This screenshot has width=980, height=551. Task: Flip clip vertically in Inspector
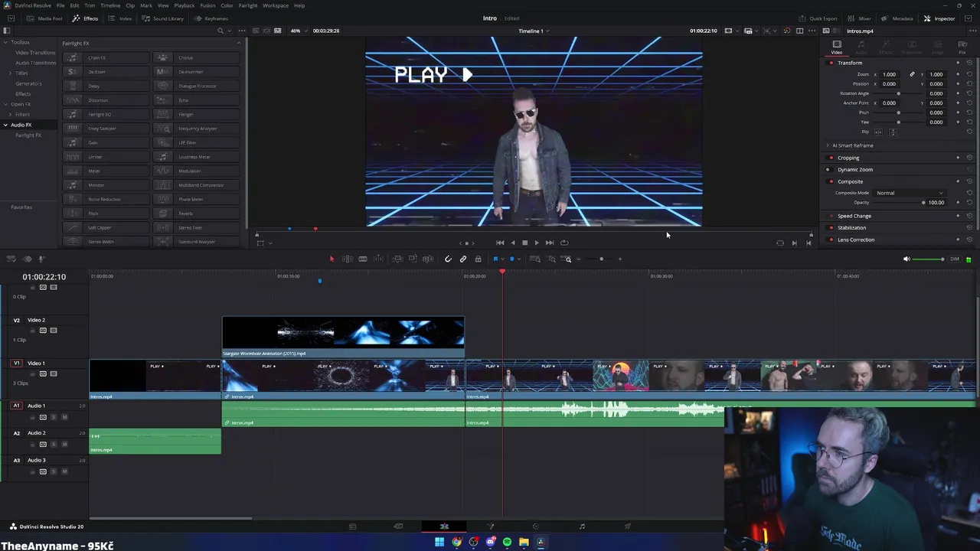point(893,132)
